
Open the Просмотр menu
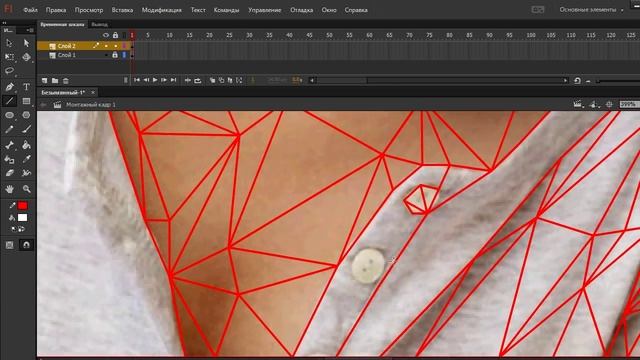(x=89, y=10)
